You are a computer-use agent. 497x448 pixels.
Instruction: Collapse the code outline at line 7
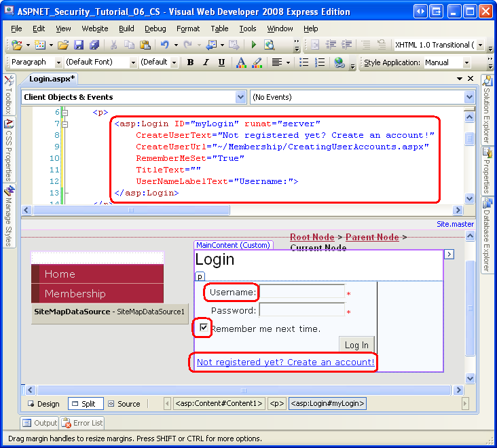(65, 124)
